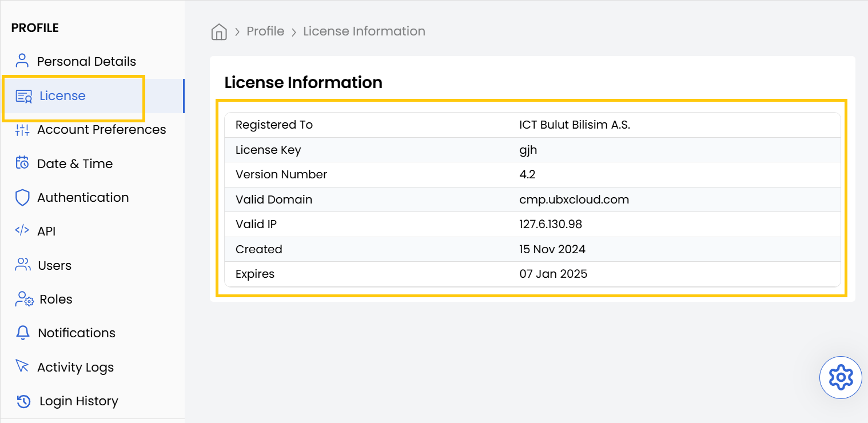Open the Users group icon
Image resolution: width=868 pixels, height=423 pixels.
(22, 265)
